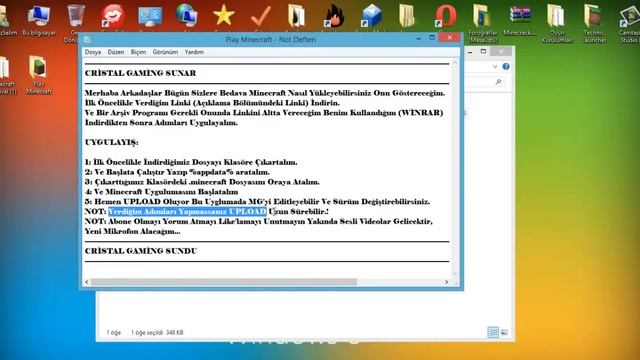Open the Düzen menu
640x360 pixels.
click(x=116, y=52)
